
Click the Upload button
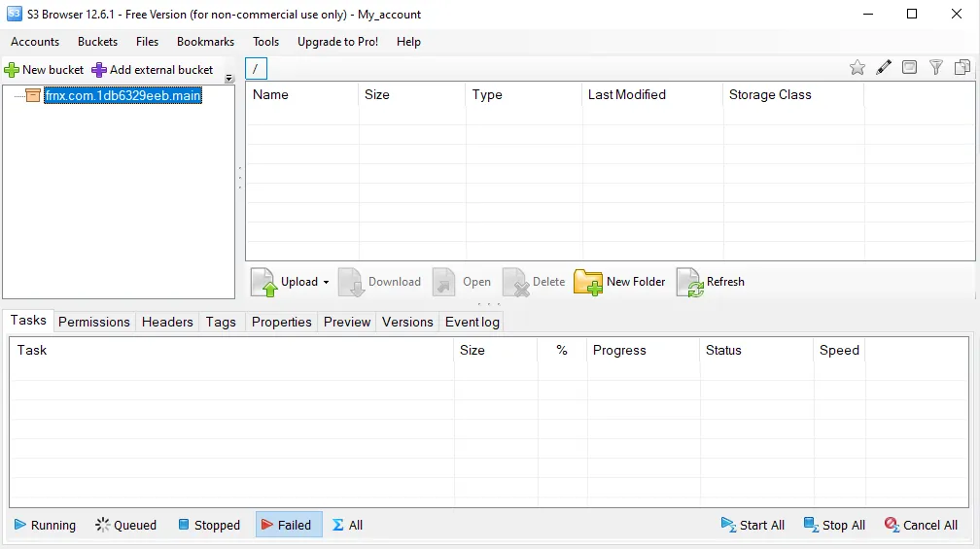click(285, 282)
